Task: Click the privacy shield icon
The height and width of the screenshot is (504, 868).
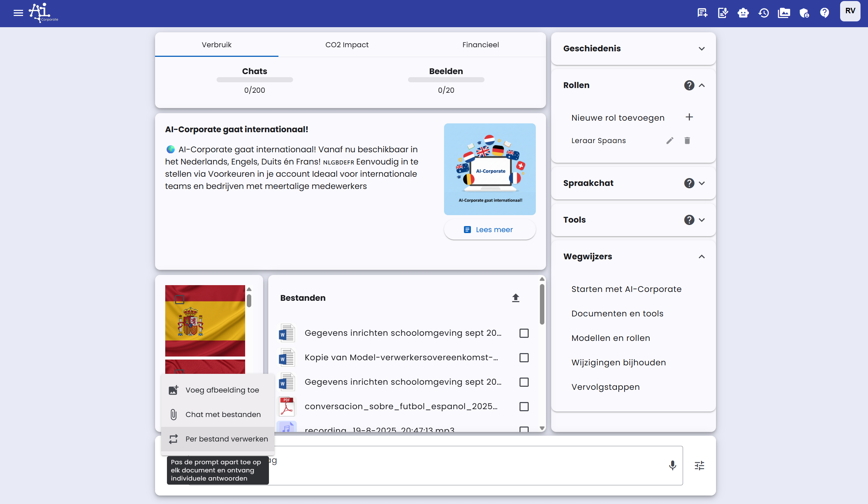Action: pyautogui.click(x=804, y=13)
